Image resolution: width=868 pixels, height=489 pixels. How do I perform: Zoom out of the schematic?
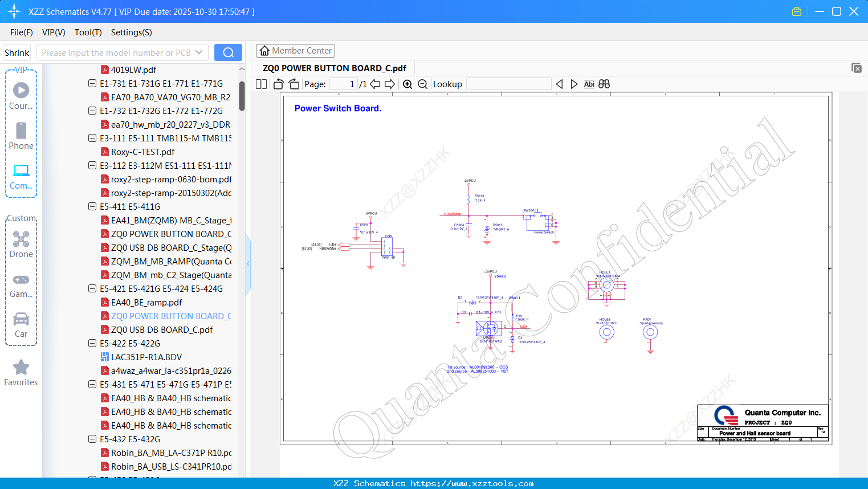pos(422,84)
